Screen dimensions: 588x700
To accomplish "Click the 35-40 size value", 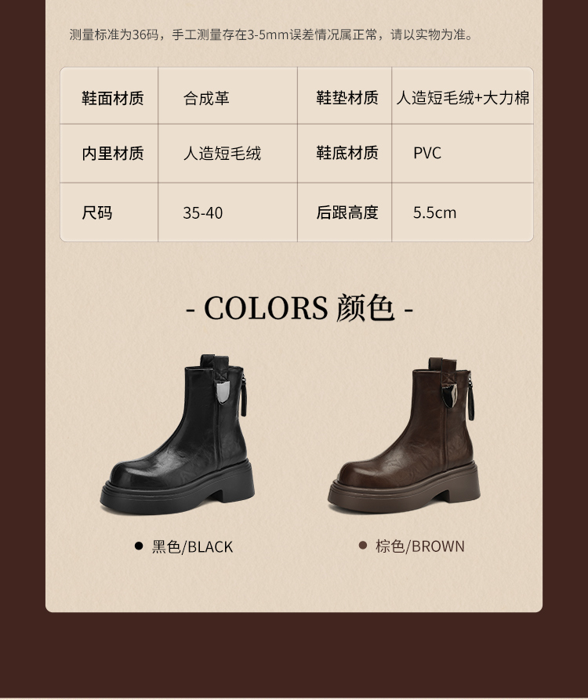I will [203, 213].
